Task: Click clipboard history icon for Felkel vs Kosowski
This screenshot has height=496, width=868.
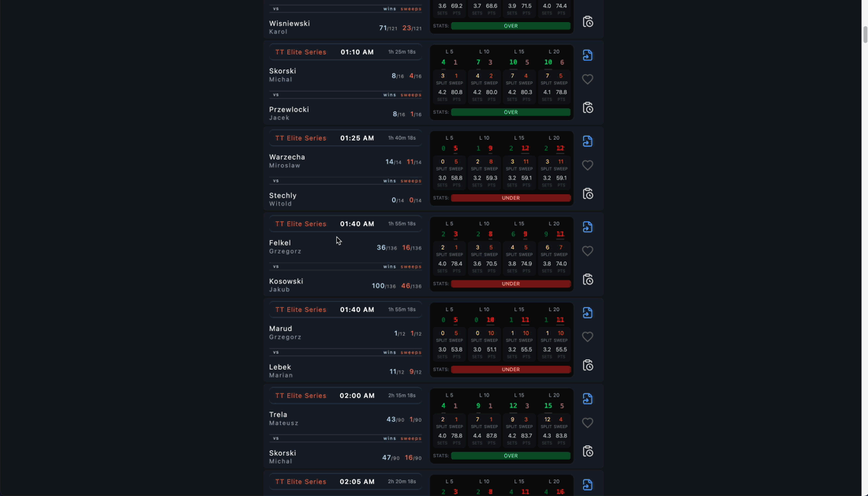Action: (x=588, y=280)
